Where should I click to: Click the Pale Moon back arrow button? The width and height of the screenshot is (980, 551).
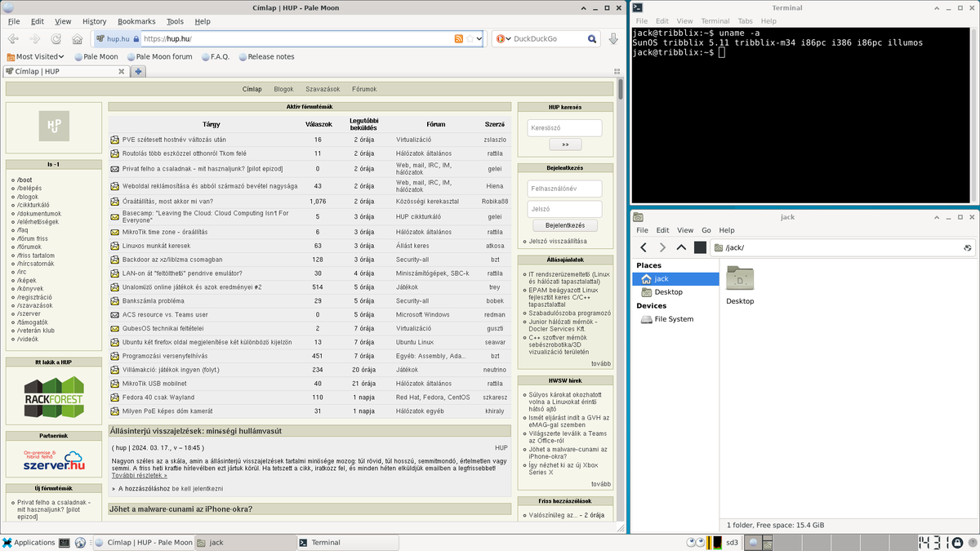coord(13,38)
